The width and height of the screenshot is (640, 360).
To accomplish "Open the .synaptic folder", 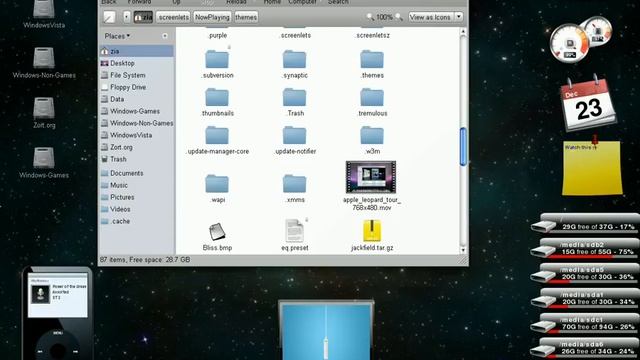I will click(x=294, y=60).
